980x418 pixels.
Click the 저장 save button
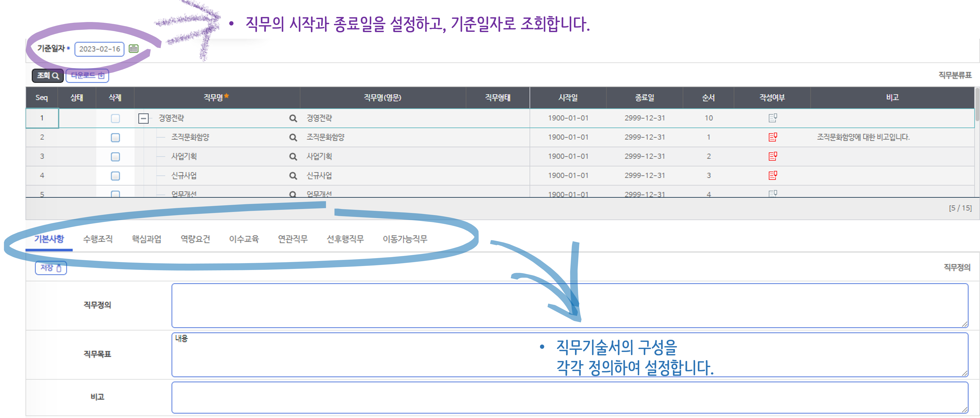point(51,268)
